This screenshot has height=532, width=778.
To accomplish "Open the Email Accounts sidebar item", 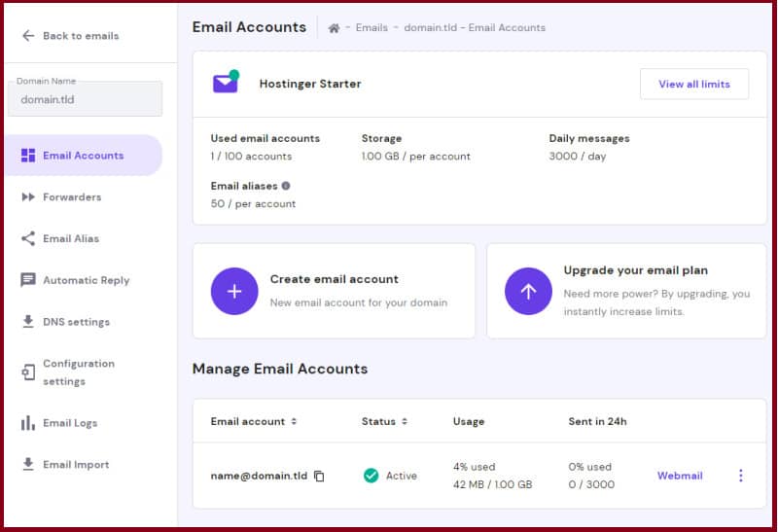I will [84, 156].
